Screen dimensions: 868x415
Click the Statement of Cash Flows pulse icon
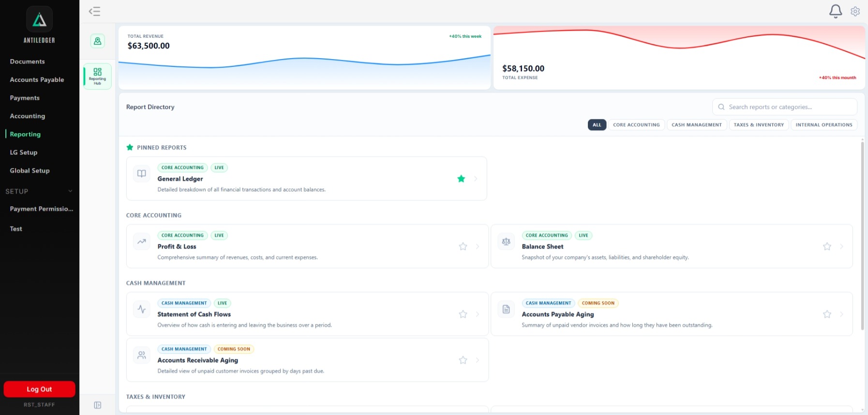(x=142, y=309)
